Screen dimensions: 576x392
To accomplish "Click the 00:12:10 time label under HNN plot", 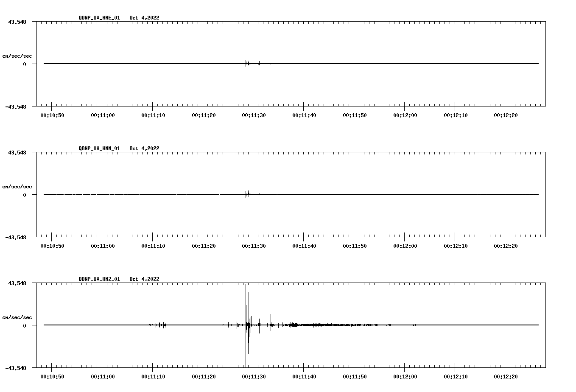I will tap(456, 246).
